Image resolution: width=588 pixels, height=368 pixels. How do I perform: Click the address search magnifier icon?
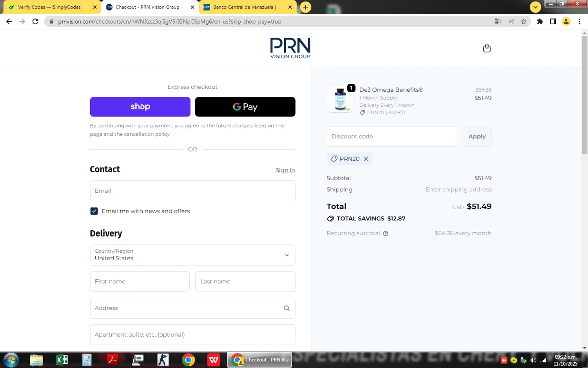(x=287, y=308)
